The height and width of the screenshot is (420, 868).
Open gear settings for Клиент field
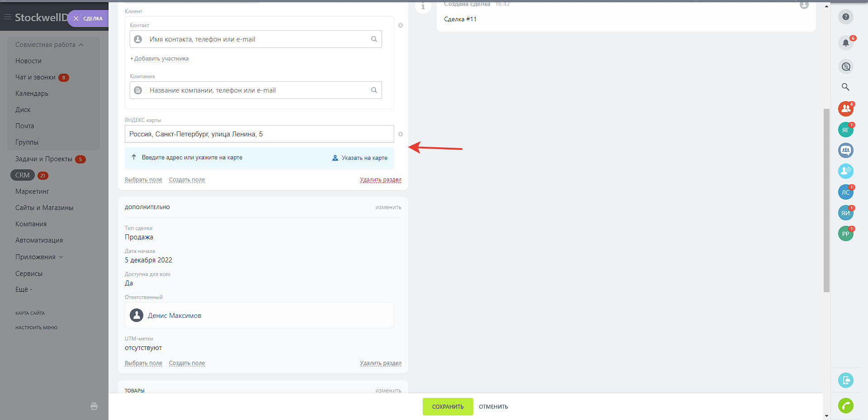point(401,25)
